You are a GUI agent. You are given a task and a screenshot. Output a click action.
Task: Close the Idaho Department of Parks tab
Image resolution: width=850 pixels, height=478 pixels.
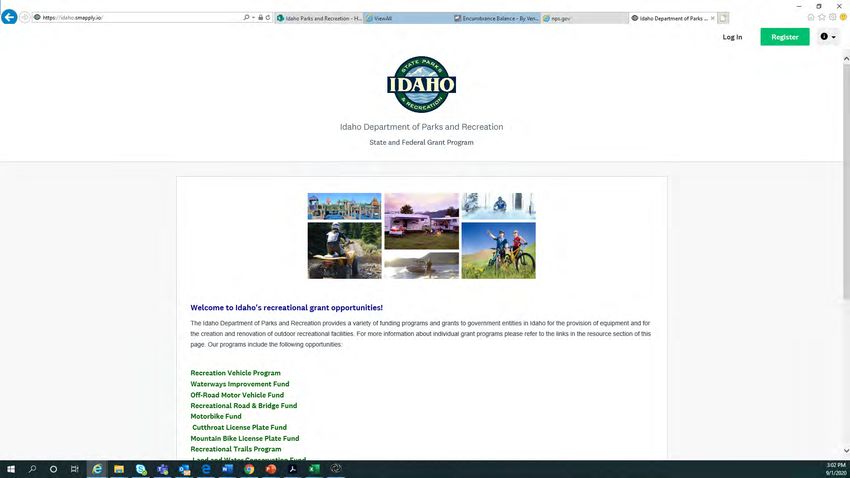pyautogui.click(x=712, y=18)
